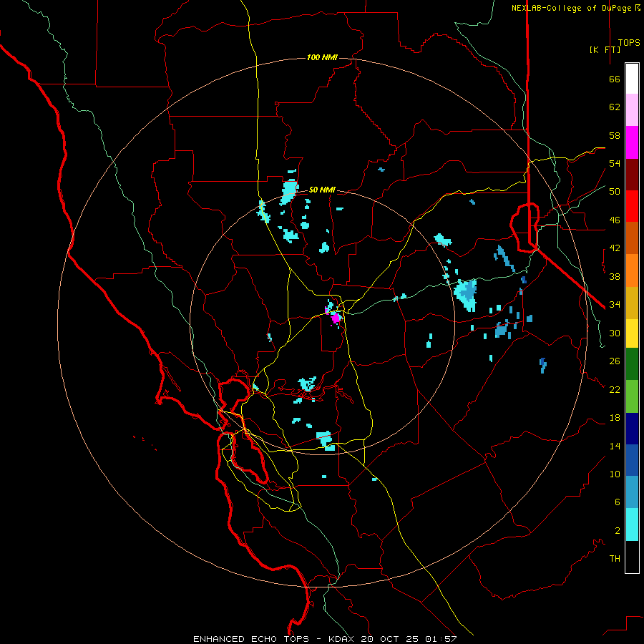
Task: Click the legend value 50
Action: click(x=615, y=191)
